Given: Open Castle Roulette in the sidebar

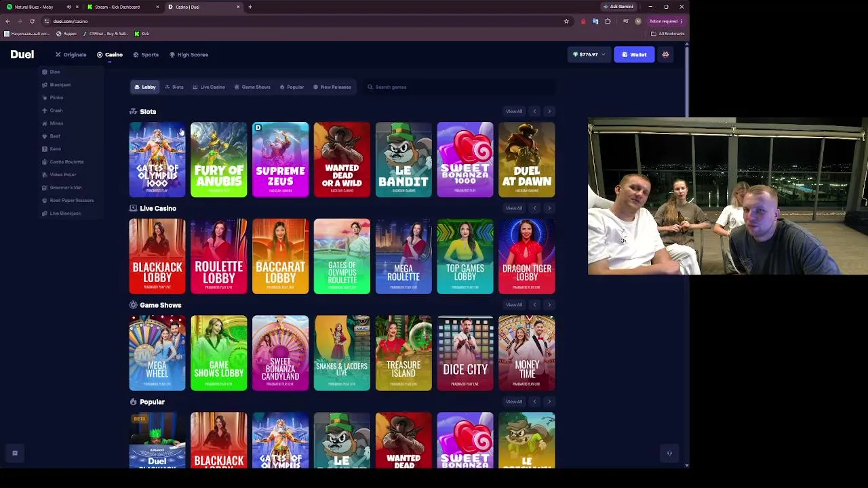Looking at the screenshot, I should [63, 162].
